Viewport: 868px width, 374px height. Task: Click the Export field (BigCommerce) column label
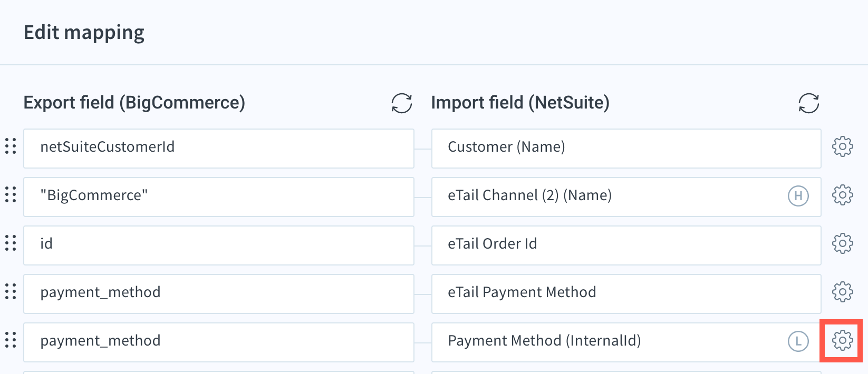pyautogui.click(x=134, y=103)
